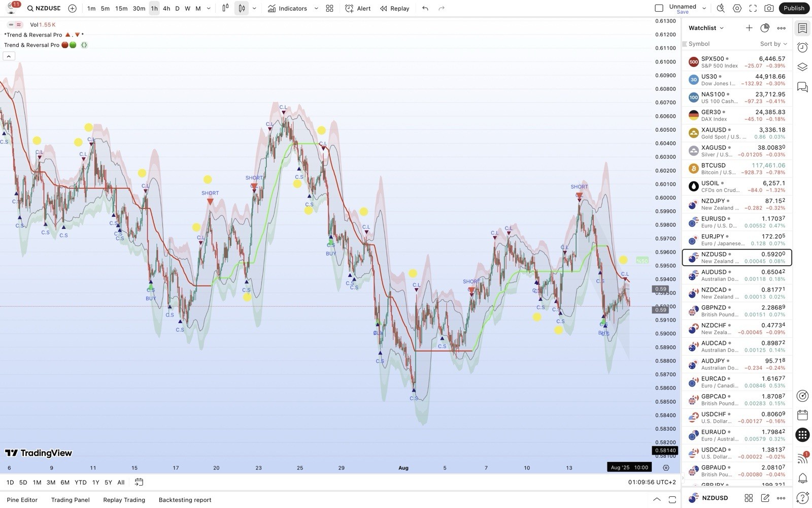Open watchlist more options menu
The height and width of the screenshot is (508, 812).
(x=781, y=28)
